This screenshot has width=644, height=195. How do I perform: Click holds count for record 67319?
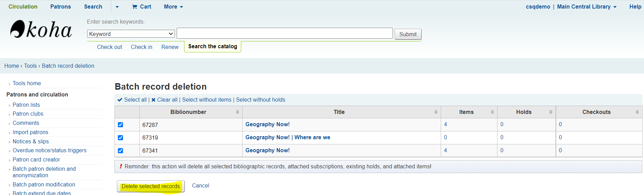click(x=502, y=137)
